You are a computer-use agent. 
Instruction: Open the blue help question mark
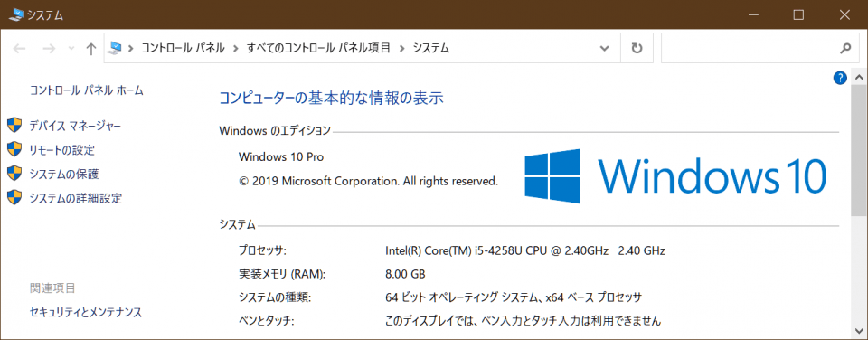click(x=840, y=78)
